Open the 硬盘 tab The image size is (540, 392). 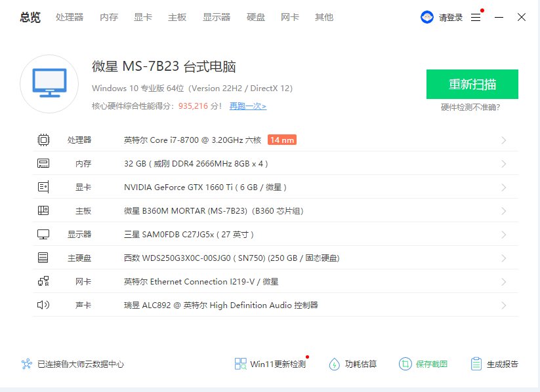pos(256,17)
